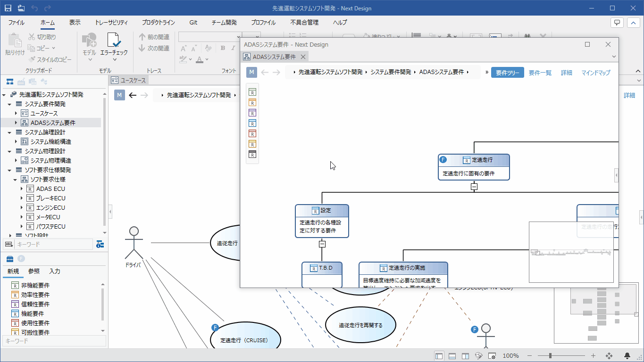644x362 pixels.
Task: Open the Git ribbon tab
Action: pyautogui.click(x=193, y=22)
